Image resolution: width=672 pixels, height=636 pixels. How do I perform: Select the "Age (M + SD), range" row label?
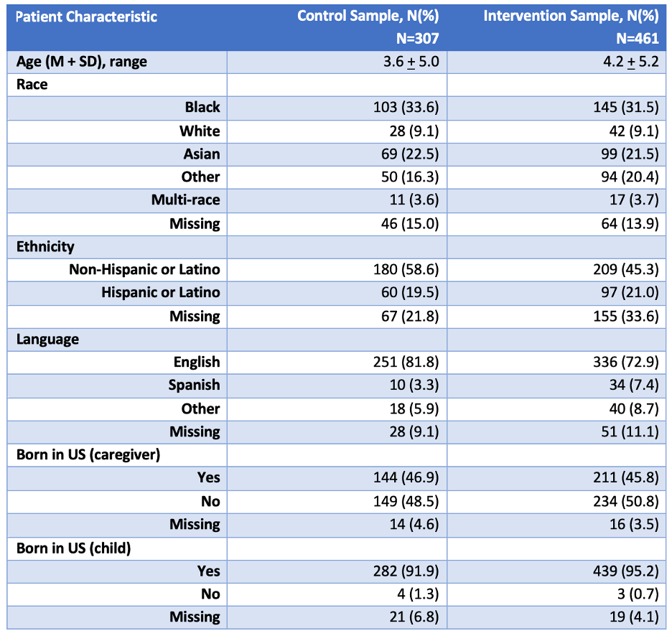click(x=81, y=62)
